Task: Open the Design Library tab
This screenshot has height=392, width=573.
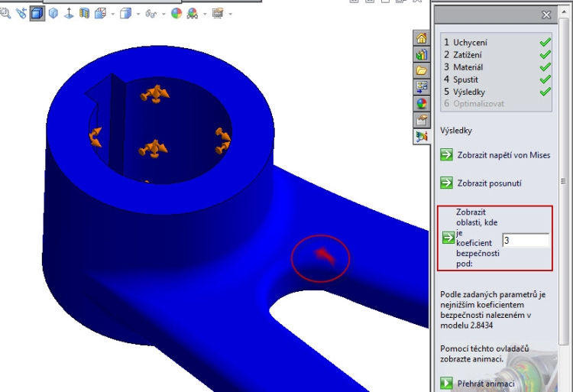Action: [x=421, y=54]
